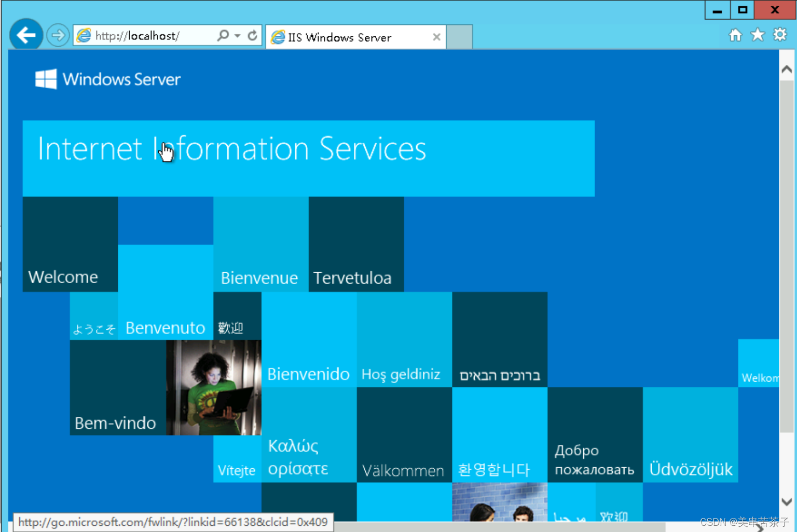Click the Welcome tile

point(70,244)
